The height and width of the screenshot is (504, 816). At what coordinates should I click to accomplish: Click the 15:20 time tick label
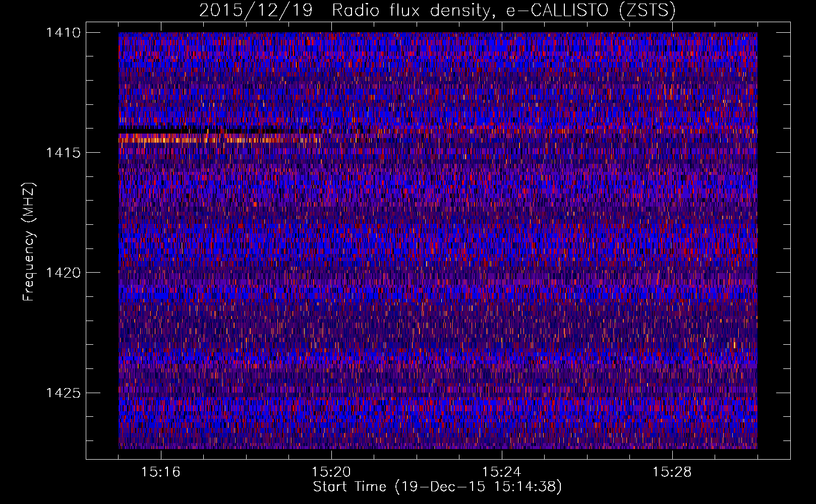(x=331, y=472)
